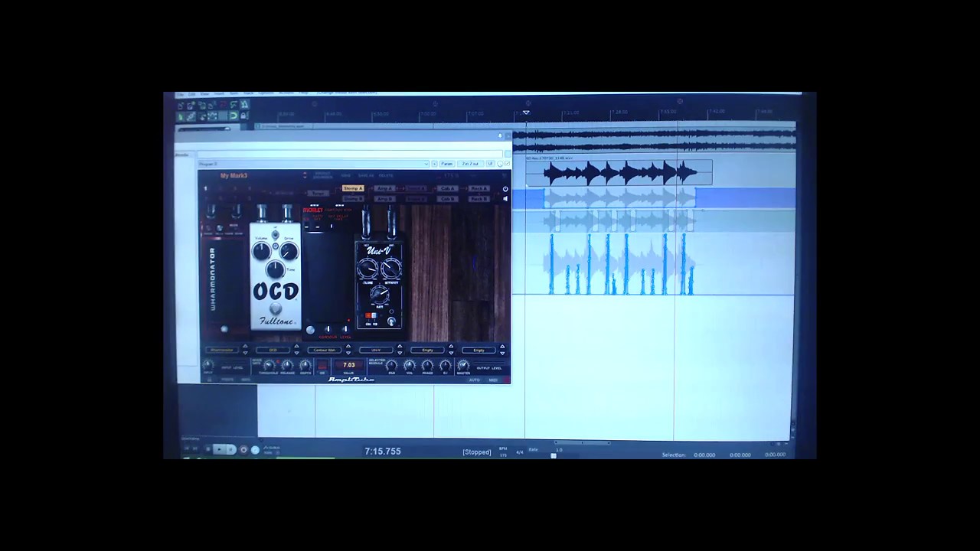Click the Uni-V Rate knob
The image size is (980, 551).
(x=379, y=294)
